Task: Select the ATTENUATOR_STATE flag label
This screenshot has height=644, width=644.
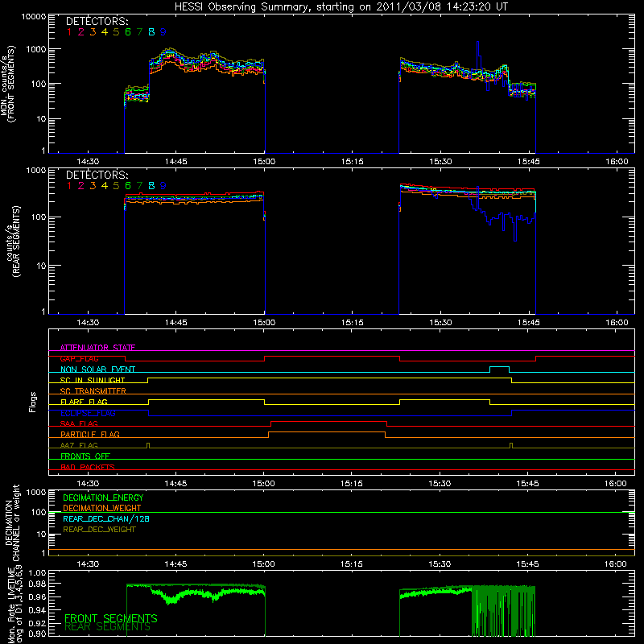Action: pos(97,348)
